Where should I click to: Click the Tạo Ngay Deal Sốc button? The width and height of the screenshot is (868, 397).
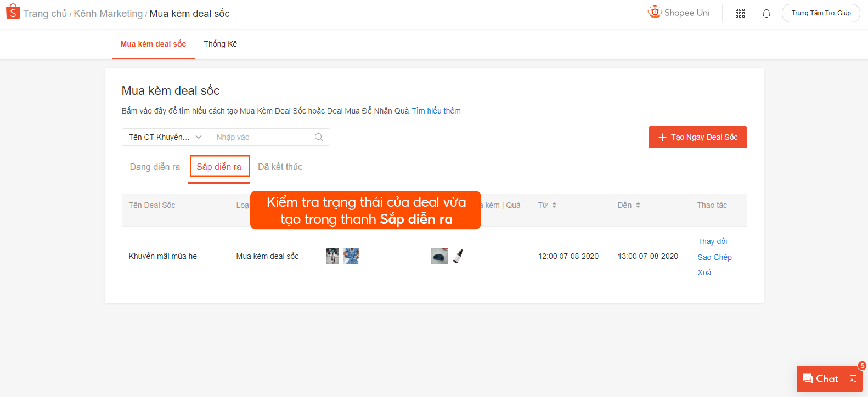(697, 137)
